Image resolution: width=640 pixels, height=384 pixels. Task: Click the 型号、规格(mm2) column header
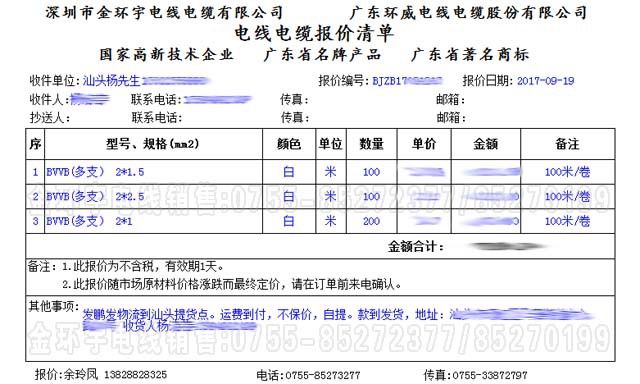(x=152, y=144)
